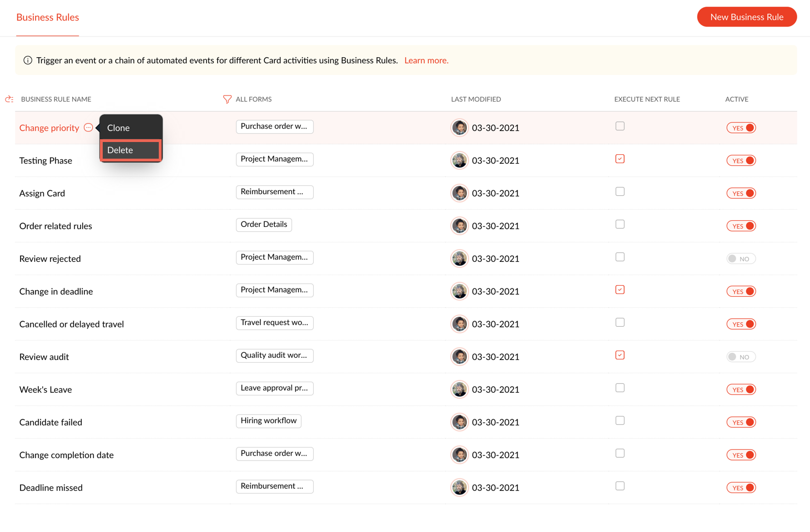This screenshot has height=532, width=810.
Task: Select Clone from the context menu
Action: (x=119, y=128)
